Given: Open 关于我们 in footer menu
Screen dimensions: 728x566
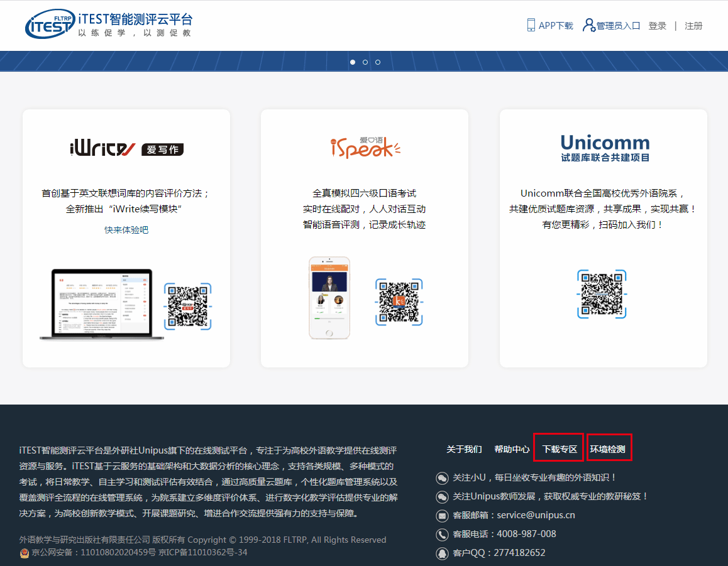Looking at the screenshot, I should pyautogui.click(x=464, y=449).
